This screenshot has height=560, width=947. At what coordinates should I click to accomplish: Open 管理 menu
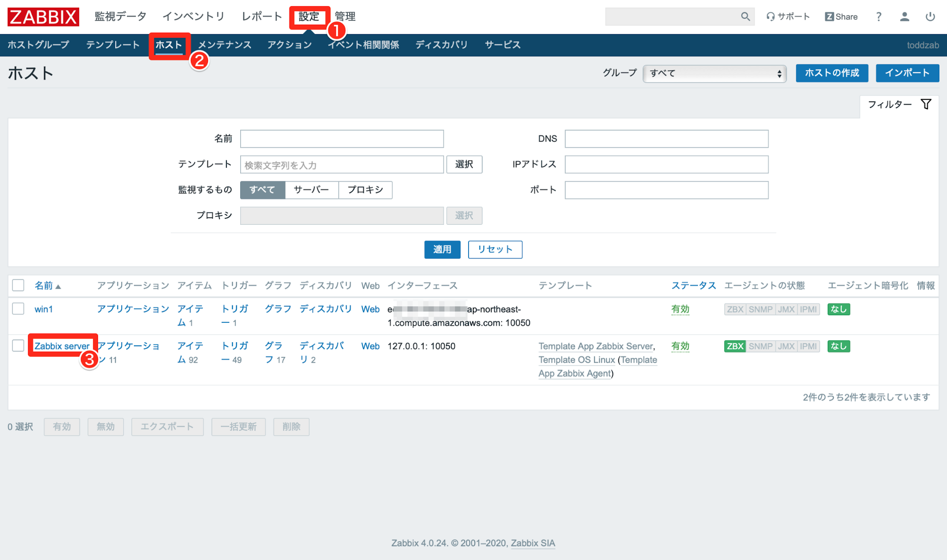tap(345, 17)
